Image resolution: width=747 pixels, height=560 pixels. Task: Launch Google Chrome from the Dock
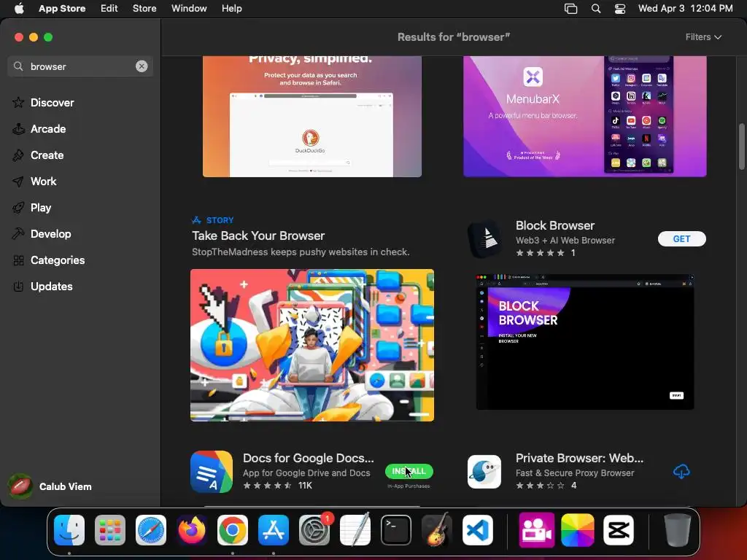pos(233,530)
